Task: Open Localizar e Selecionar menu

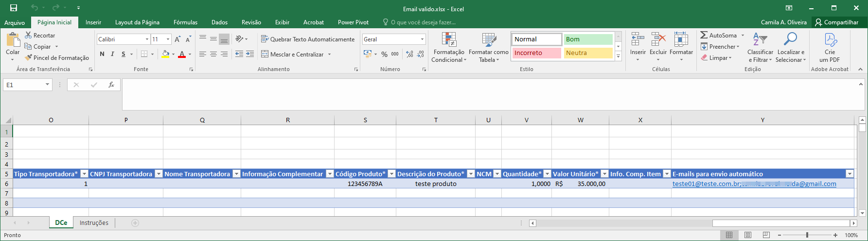Action: click(791, 47)
